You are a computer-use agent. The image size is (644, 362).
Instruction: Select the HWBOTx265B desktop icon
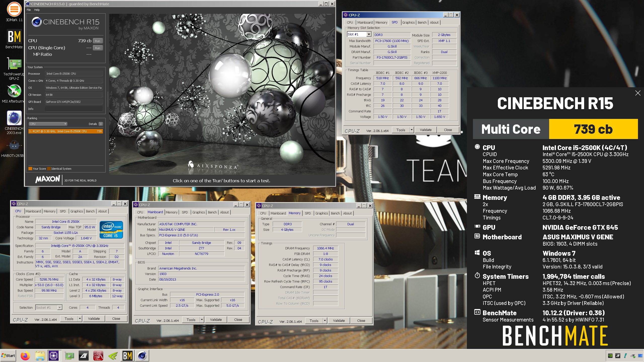(14, 148)
